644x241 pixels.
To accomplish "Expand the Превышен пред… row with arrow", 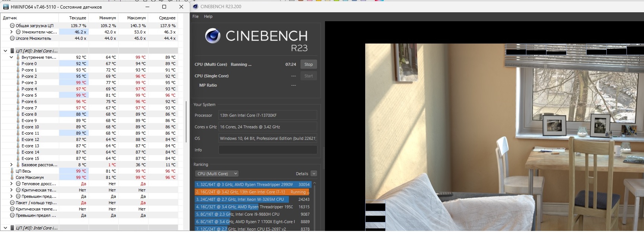I will (11, 196).
